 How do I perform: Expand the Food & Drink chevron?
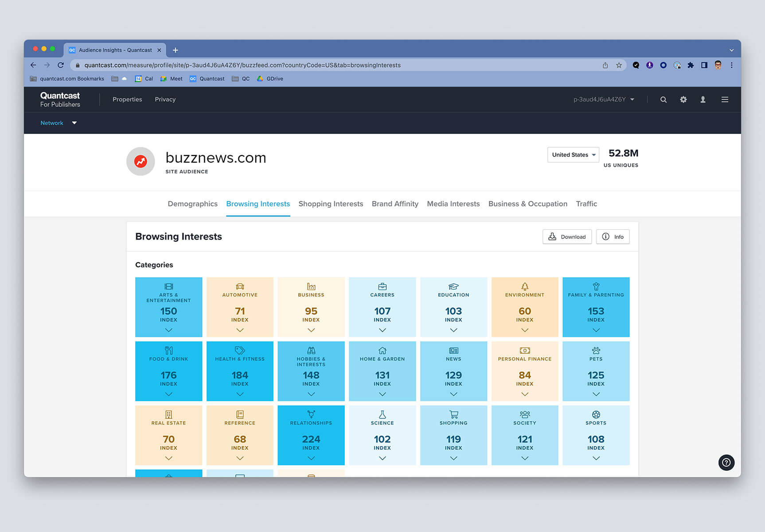coord(168,394)
